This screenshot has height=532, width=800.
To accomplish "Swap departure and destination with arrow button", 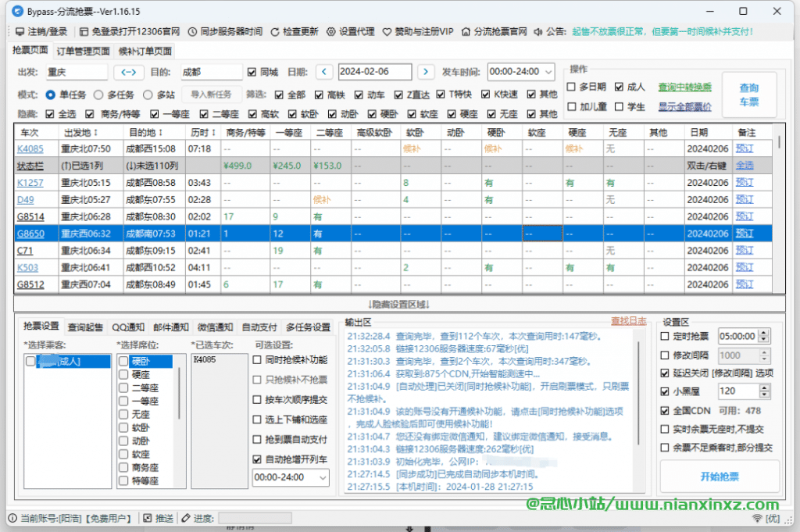I will pyautogui.click(x=128, y=72).
